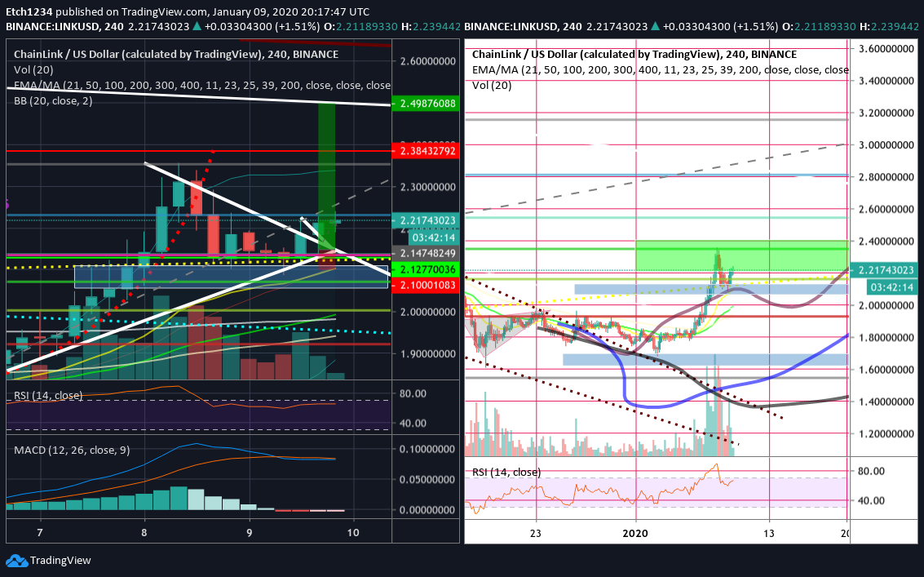Click the Vol (20) indicator label in right chart
Viewport: 924px width, 577px height.
(x=492, y=85)
